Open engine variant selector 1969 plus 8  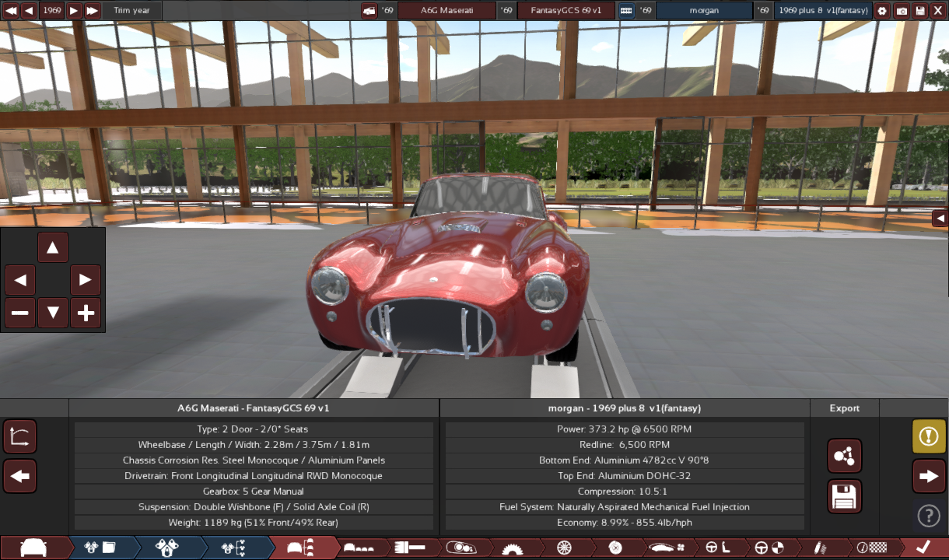[823, 10]
